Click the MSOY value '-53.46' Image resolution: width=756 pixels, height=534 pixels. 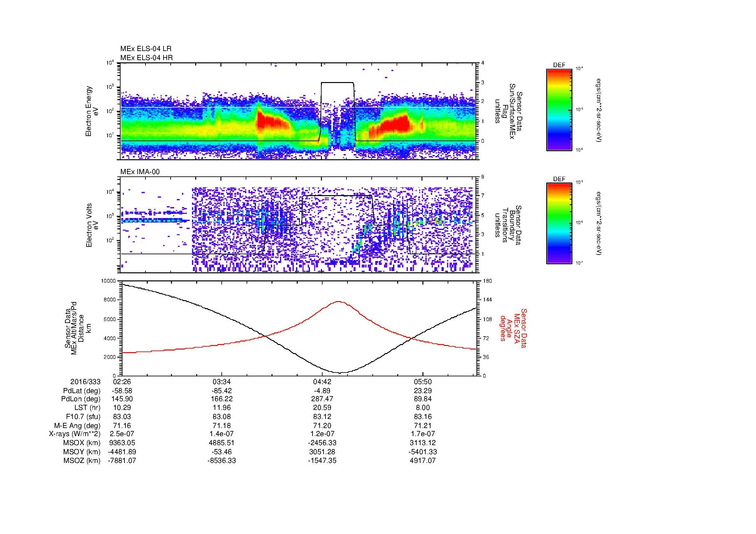click(x=222, y=452)
